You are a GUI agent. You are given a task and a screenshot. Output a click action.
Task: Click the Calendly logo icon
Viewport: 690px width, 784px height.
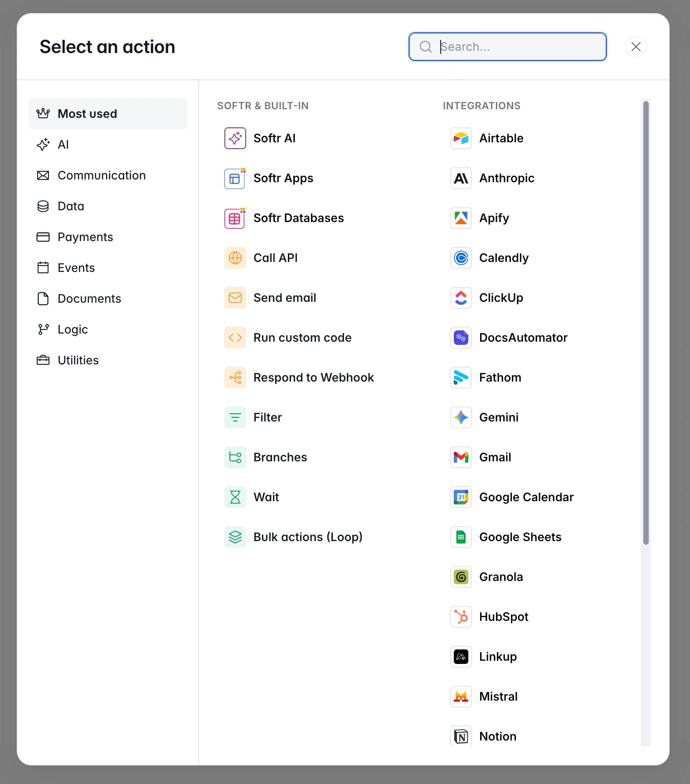(x=461, y=258)
